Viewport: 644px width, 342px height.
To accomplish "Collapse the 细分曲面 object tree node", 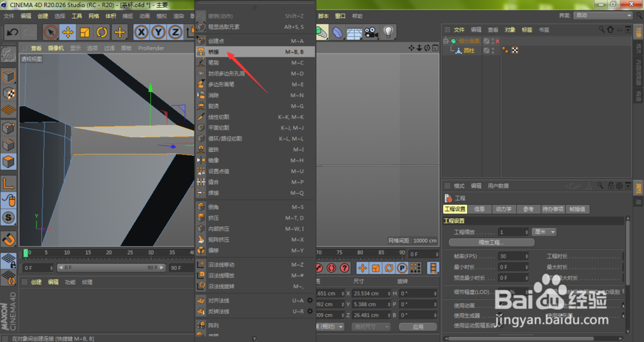I will pos(446,41).
